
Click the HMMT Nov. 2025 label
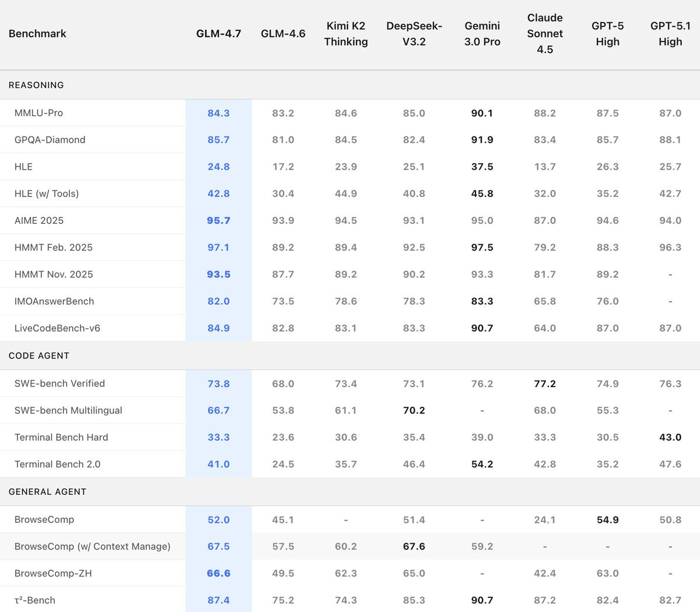point(54,274)
